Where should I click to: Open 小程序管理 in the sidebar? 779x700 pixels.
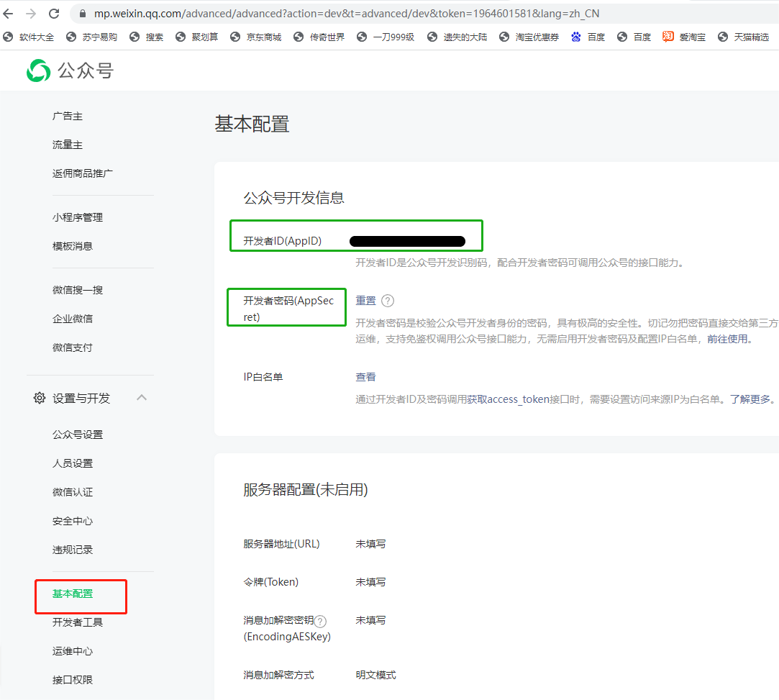point(78,217)
